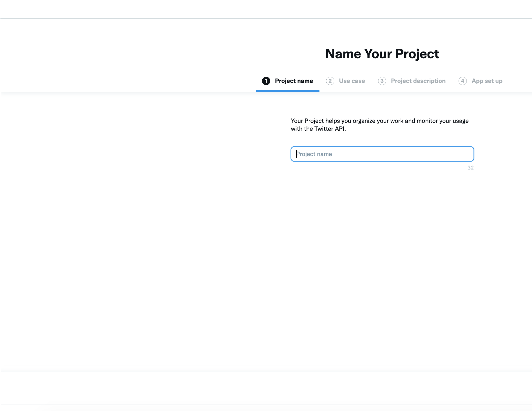
Task: Click the step 2 circle icon
Action: (330, 81)
